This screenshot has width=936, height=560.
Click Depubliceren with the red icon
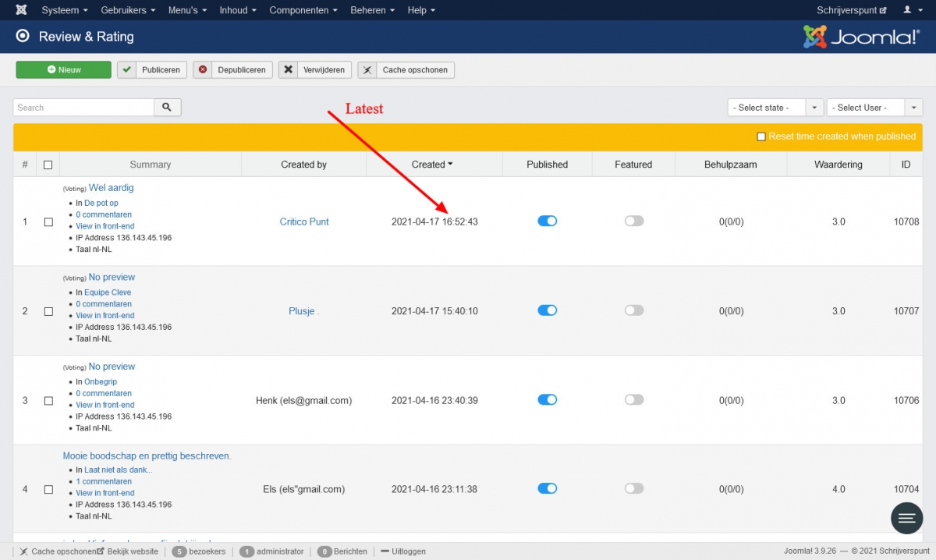pos(233,69)
